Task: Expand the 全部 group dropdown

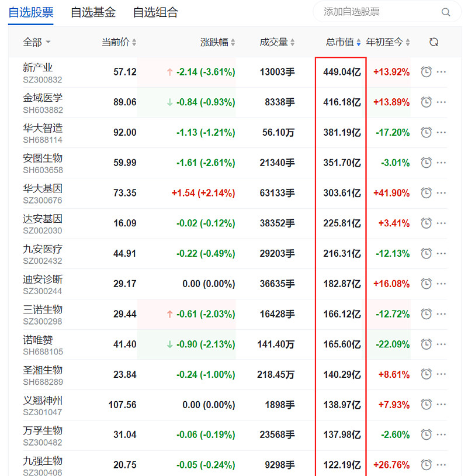Action: click(36, 42)
